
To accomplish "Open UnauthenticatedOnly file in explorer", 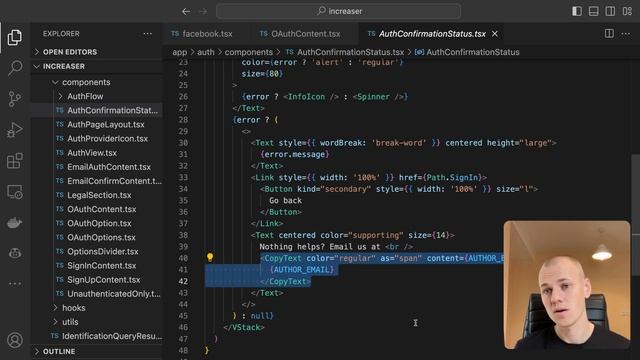I will (x=97, y=294).
